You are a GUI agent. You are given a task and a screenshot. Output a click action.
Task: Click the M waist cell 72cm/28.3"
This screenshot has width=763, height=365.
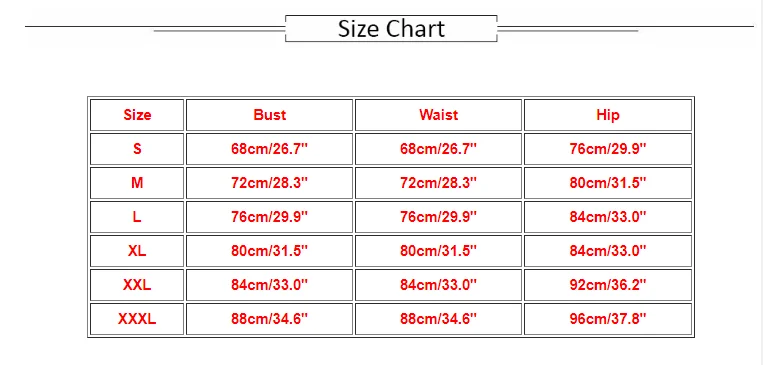point(438,183)
